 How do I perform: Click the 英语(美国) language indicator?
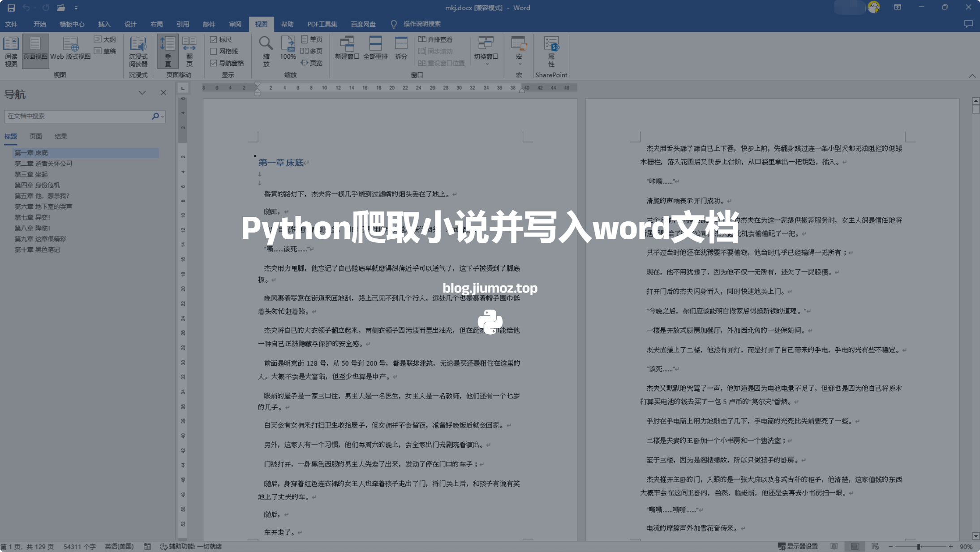119,547
